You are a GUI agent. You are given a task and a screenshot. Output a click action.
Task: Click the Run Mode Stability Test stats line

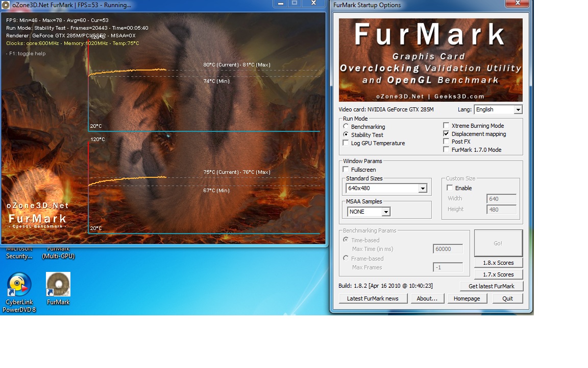[x=77, y=28]
